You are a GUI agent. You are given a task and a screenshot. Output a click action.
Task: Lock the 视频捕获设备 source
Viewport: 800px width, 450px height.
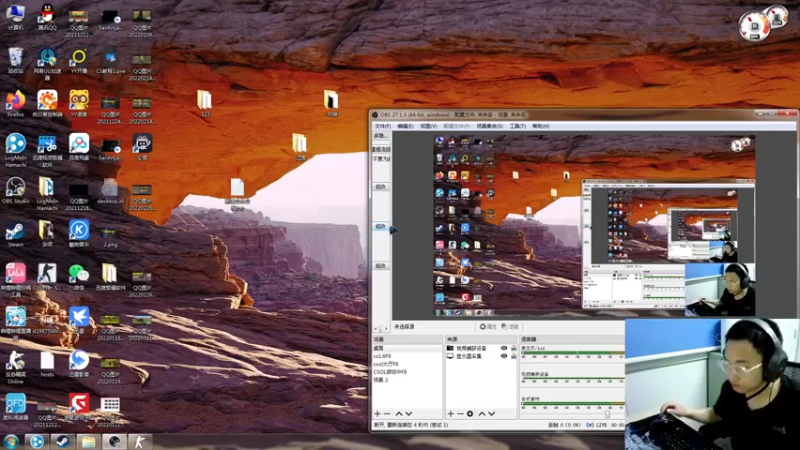[513, 348]
